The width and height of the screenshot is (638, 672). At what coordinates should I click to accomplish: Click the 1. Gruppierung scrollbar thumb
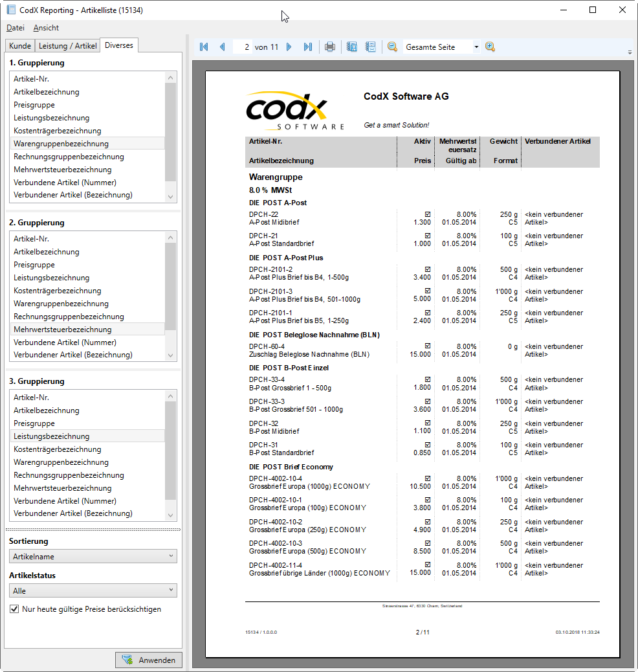[171, 132]
